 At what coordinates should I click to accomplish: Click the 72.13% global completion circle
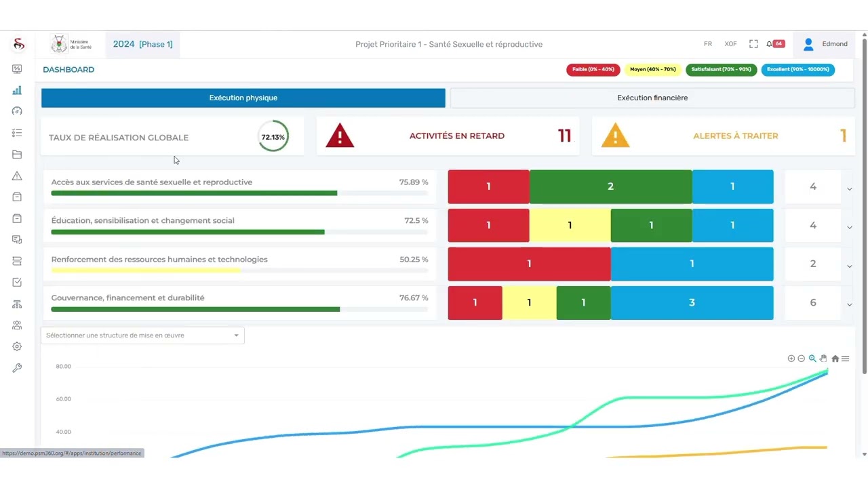273,136
